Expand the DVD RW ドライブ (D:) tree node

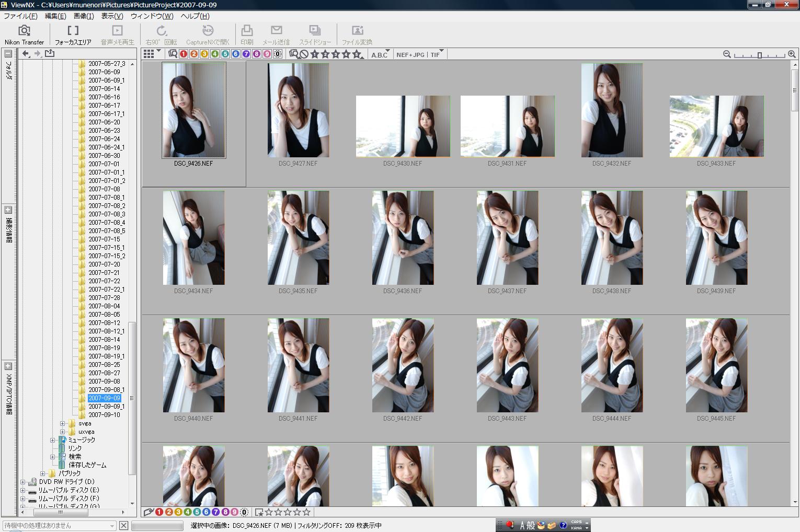point(22,482)
